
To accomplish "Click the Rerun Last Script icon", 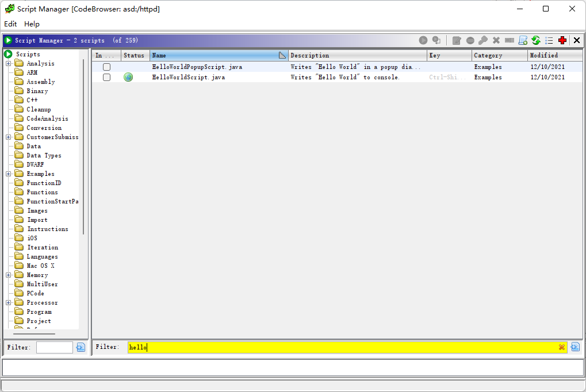I will [436, 40].
